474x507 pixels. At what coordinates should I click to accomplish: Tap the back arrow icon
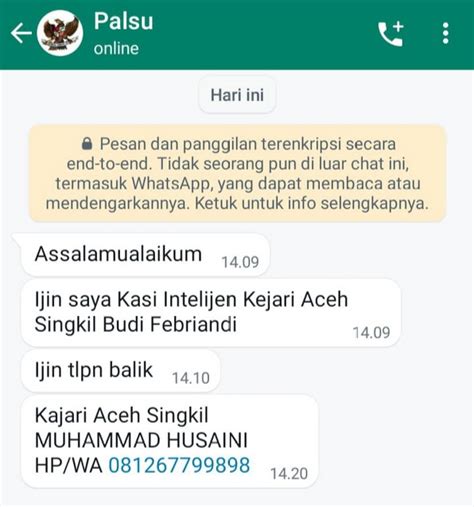point(21,33)
